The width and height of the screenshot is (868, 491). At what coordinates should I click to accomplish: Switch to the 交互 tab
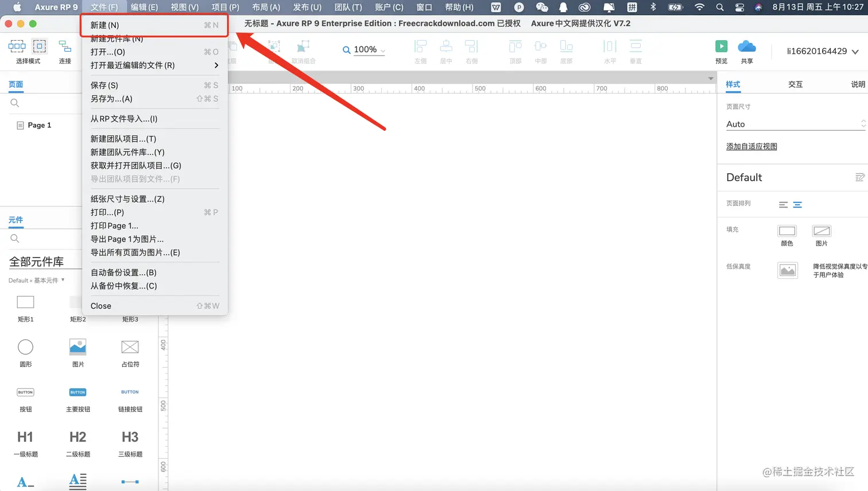pyautogui.click(x=795, y=84)
